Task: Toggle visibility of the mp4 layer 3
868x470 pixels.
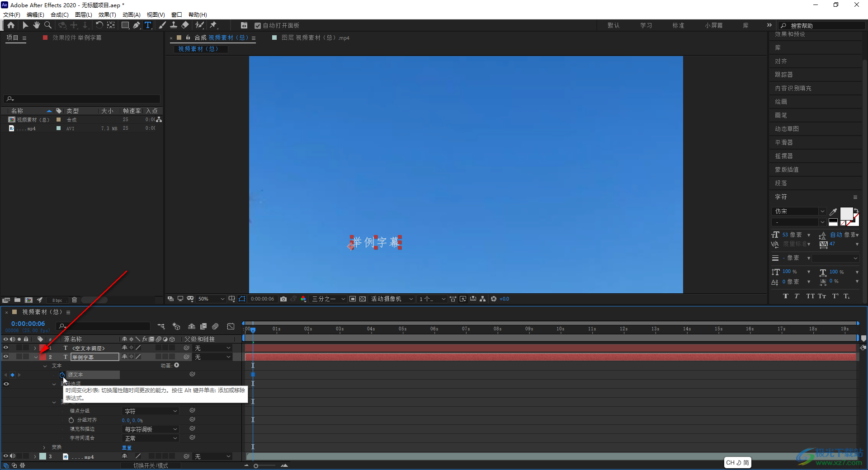Action: coord(6,456)
